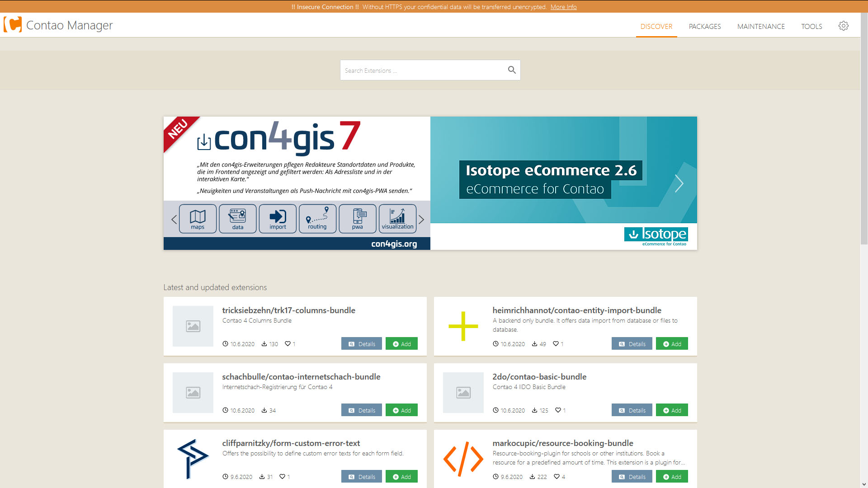Click the page vertical scrollbar
This screenshot has width=868, height=488.
pyautogui.click(x=864, y=129)
